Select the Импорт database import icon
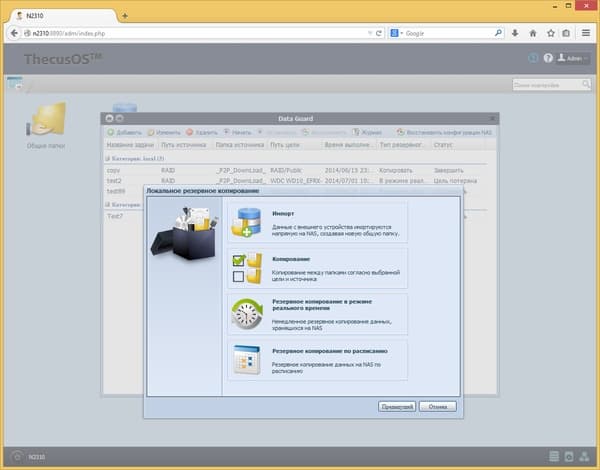Screen dimensions: 600x470 [x=247, y=222]
